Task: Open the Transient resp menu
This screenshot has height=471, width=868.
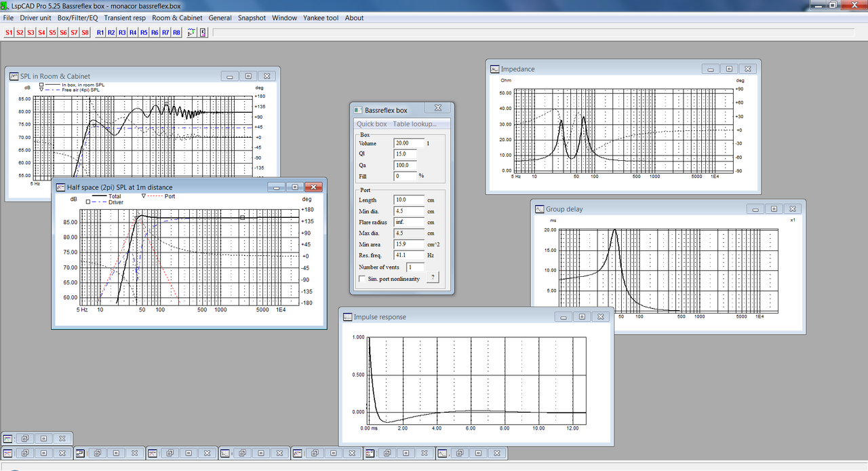Action: (x=125, y=18)
